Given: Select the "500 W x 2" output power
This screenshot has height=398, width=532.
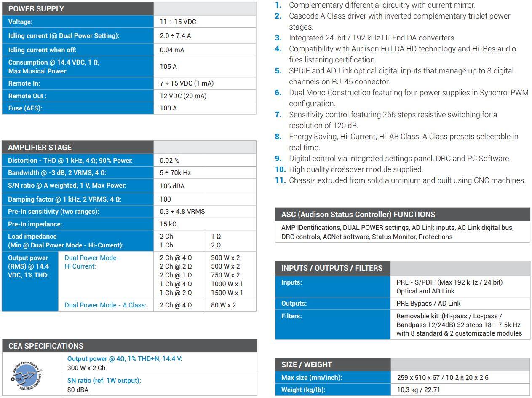Looking at the screenshot, I should point(225,266).
